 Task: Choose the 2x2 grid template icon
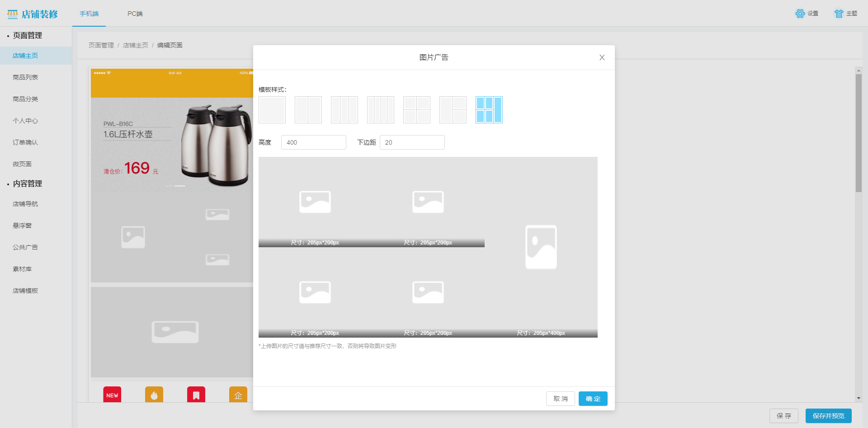pyautogui.click(x=417, y=110)
